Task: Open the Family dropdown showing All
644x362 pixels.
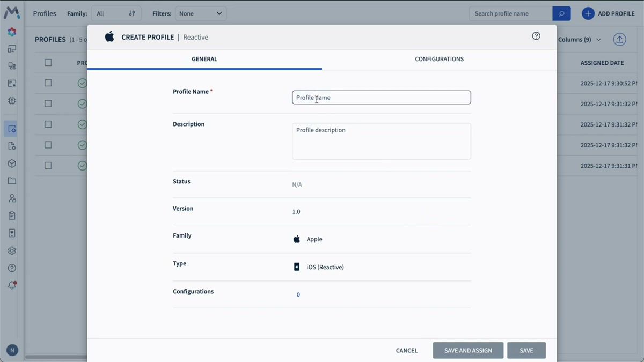Action: click(116, 13)
